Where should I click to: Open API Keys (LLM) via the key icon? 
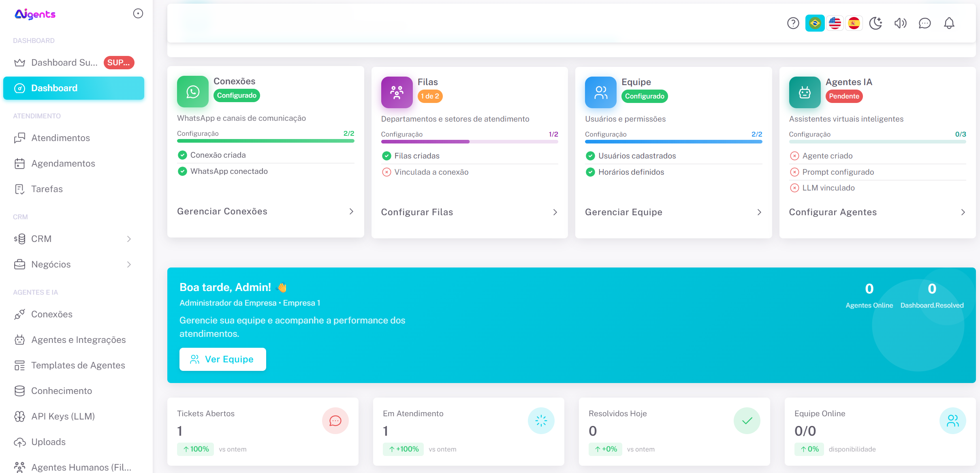coord(19,416)
